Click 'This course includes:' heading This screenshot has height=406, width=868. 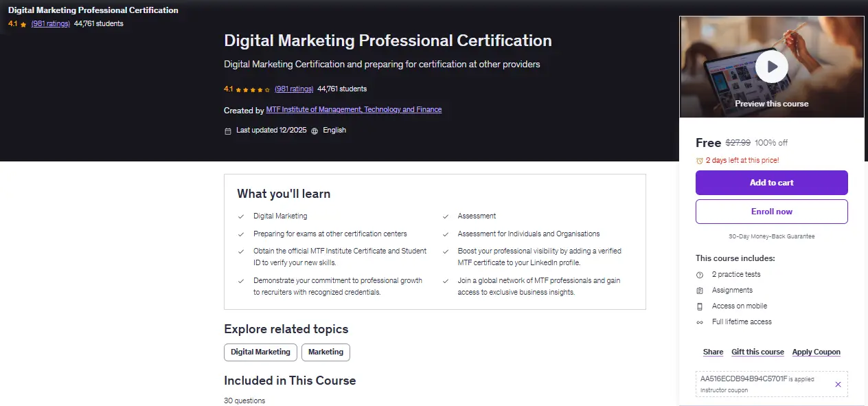coord(735,258)
